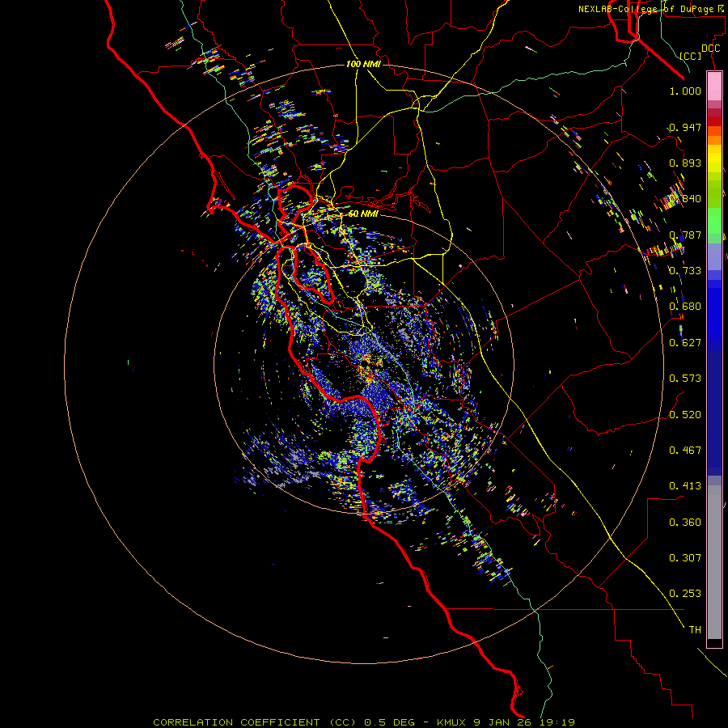Pick the gray swatch on the color bar
The width and height of the screenshot is (728, 728).
coord(714,562)
